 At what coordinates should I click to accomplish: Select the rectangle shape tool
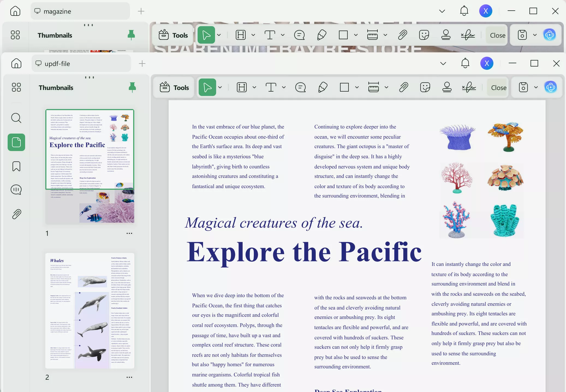click(x=344, y=87)
